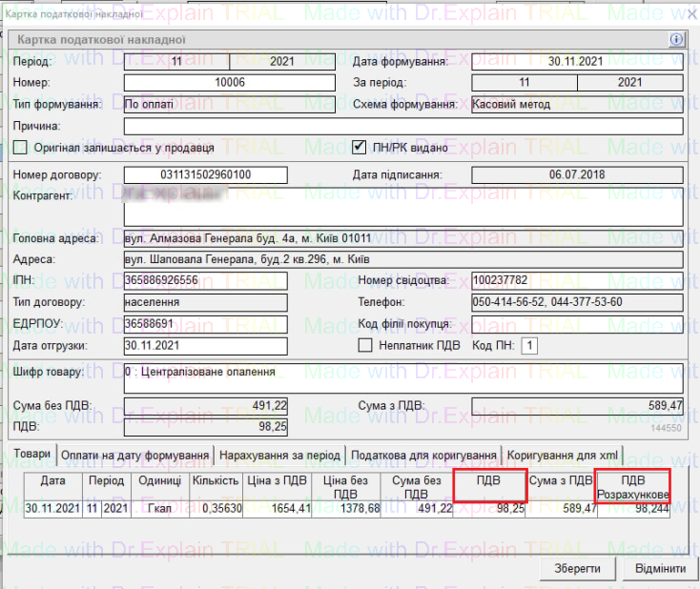Screen dimensions: 700x589
Task: Click the Дата отгрузки field
Action: tap(205, 345)
